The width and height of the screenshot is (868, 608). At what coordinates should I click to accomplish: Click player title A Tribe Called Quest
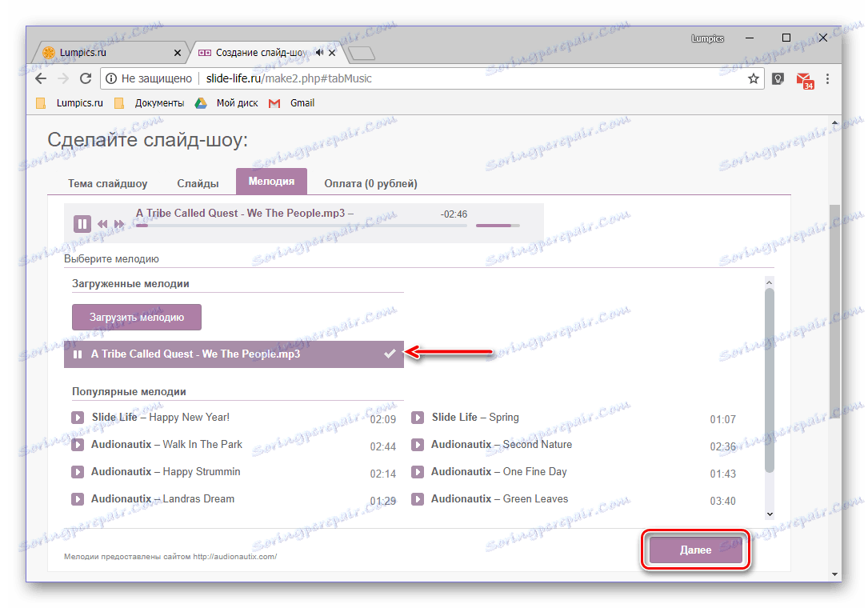point(245,213)
